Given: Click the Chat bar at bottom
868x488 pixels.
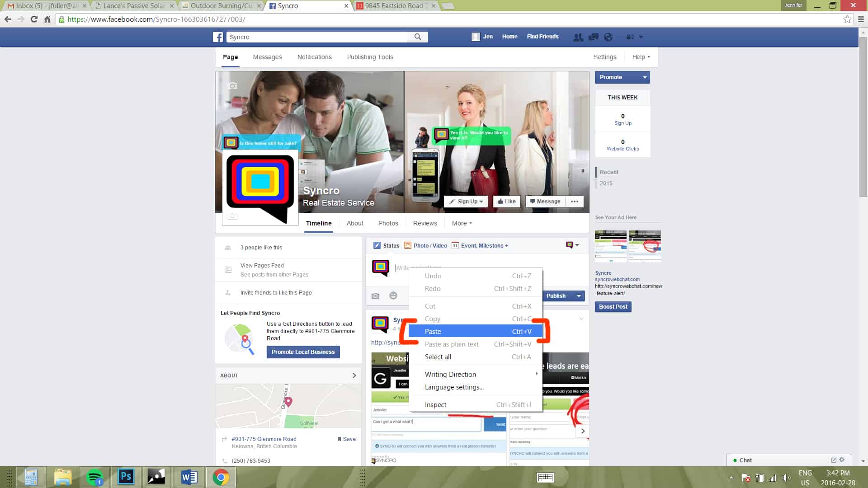Looking at the screenshot, I should pos(788,460).
